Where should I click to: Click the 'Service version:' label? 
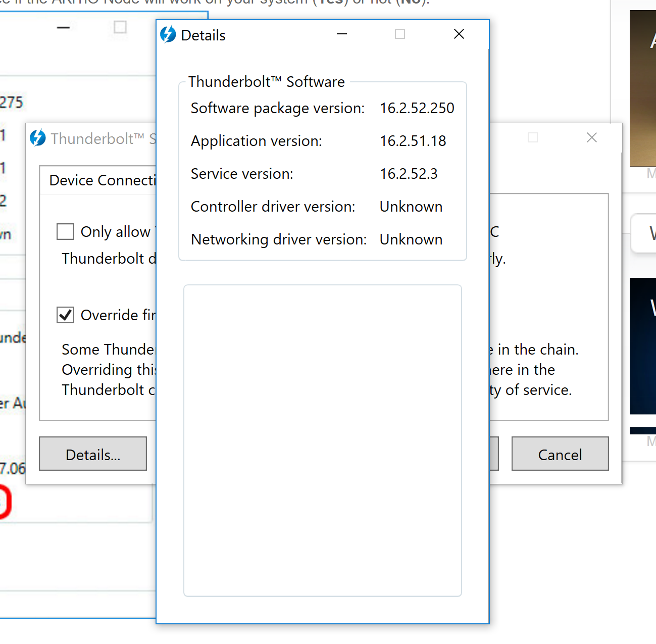(x=242, y=174)
